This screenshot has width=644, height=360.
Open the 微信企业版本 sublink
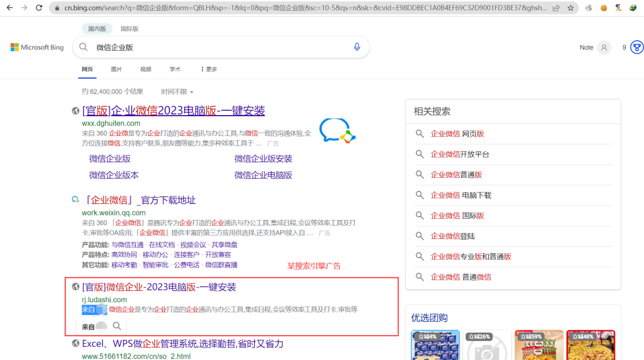pyautogui.click(x=114, y=175)
